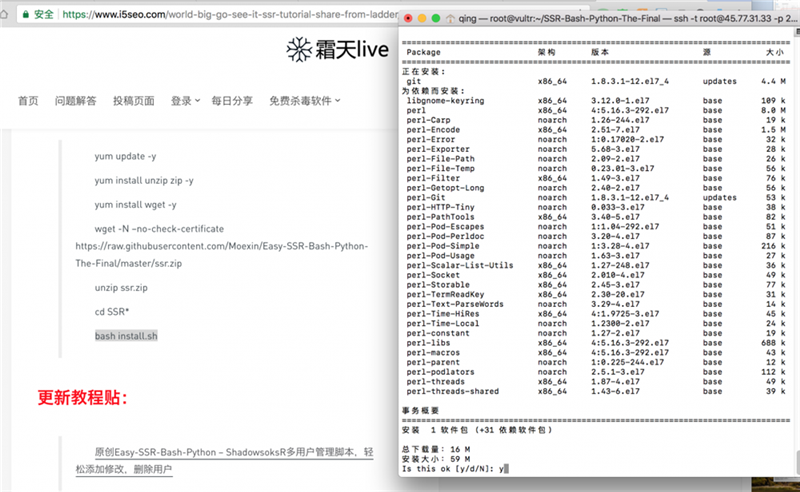This screenshot has width=800, height=492.
Task: Click the '事务概要' summary heading
Action: point(420,410)
